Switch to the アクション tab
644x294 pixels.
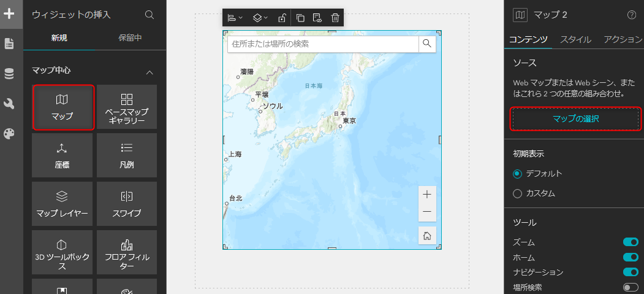(622, 39)
